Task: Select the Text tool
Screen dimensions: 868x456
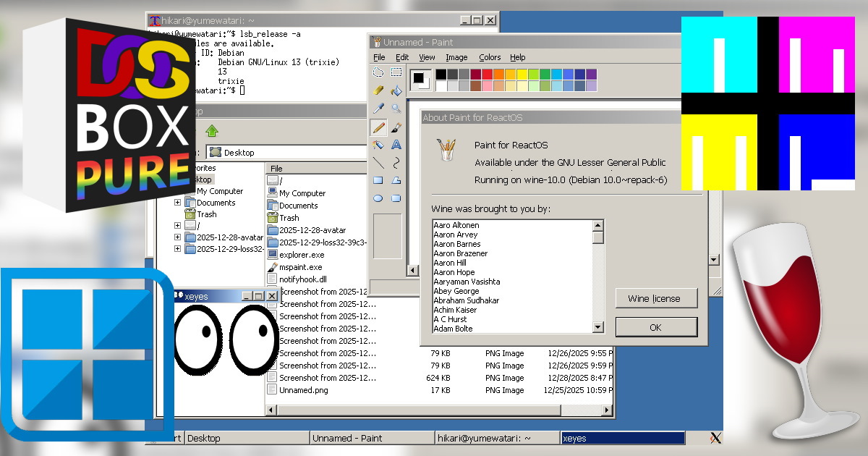Action: (397, 145)
